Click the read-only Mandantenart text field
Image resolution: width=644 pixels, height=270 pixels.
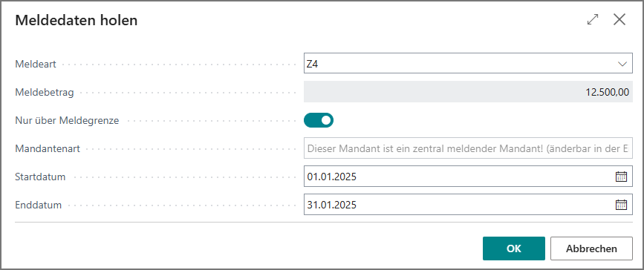point(468,148)
